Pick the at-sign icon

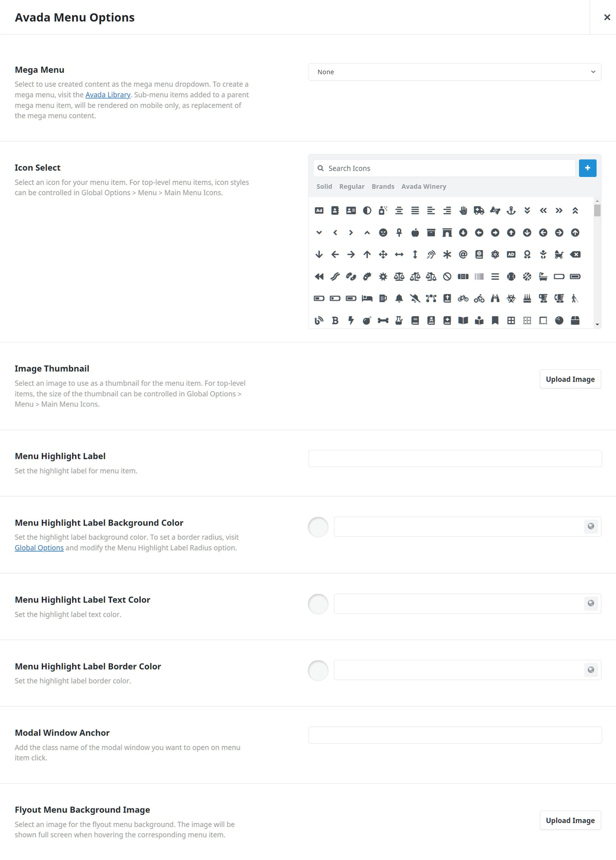pos(463,254)
